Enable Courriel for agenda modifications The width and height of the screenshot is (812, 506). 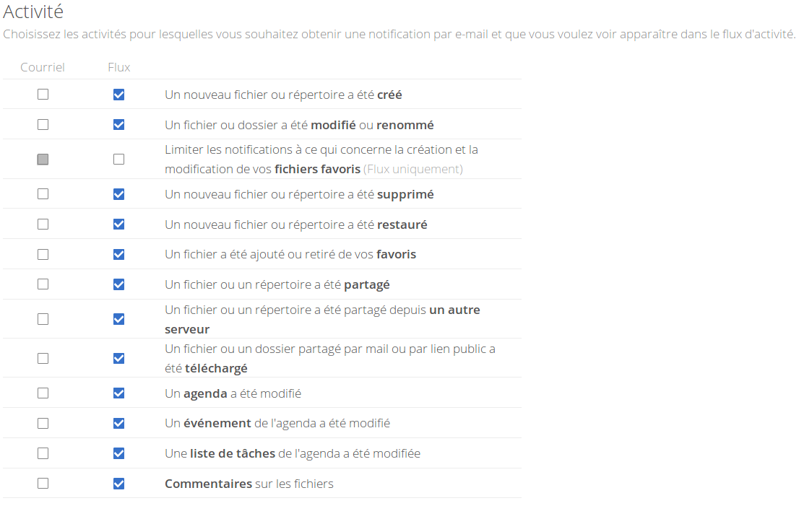point(43,393)
